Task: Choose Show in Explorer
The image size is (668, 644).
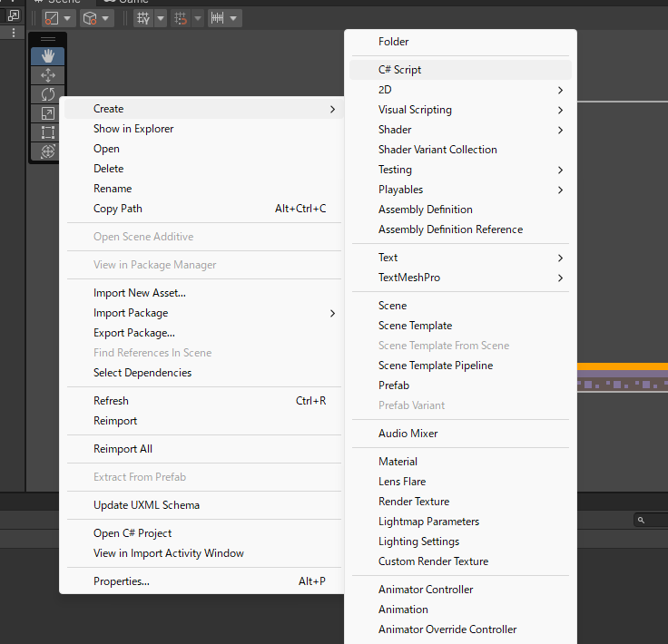Action: coord(203,129)
